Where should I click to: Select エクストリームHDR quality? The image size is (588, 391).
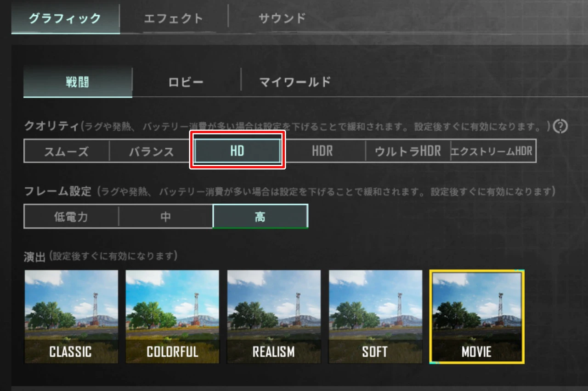click(x=493, y=151)
